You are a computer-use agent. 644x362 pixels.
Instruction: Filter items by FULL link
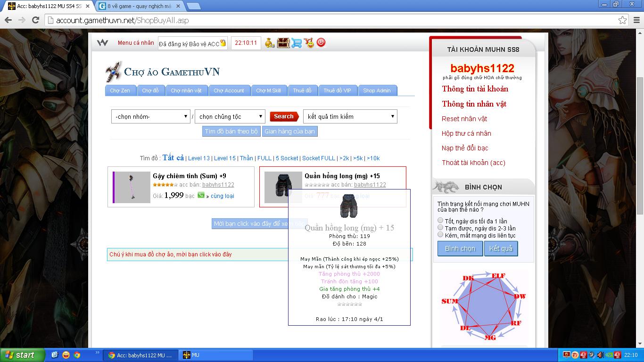pyautogui.click(x=264, y=158)
